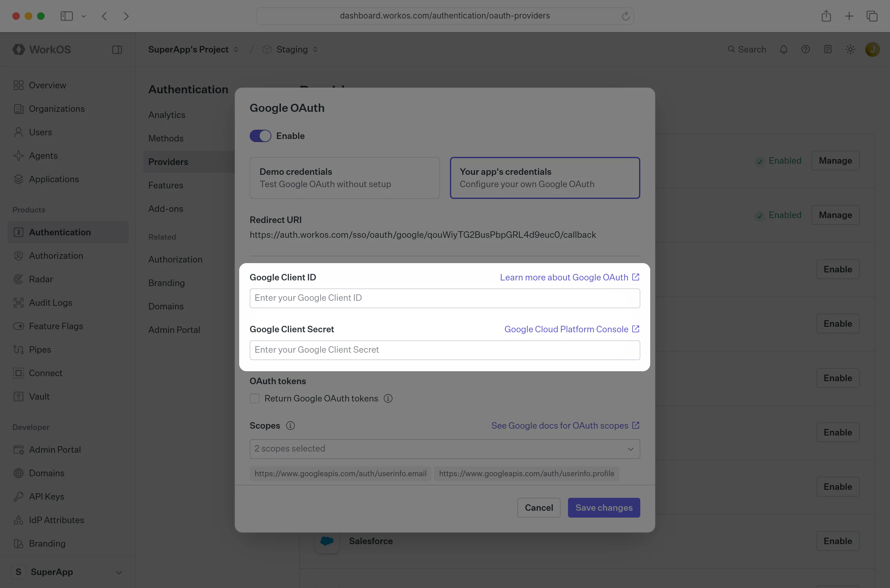The width and height of the screenshot is (890, 588).
Task: Click the WorkOS logo icon
Action: (18, 49)
